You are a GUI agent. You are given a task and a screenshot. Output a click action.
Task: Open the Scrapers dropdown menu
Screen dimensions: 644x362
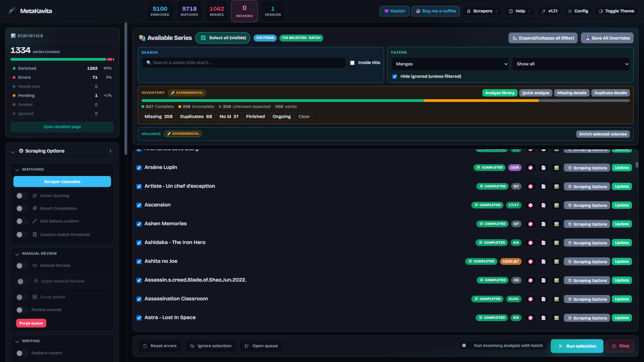click(482, 11)
